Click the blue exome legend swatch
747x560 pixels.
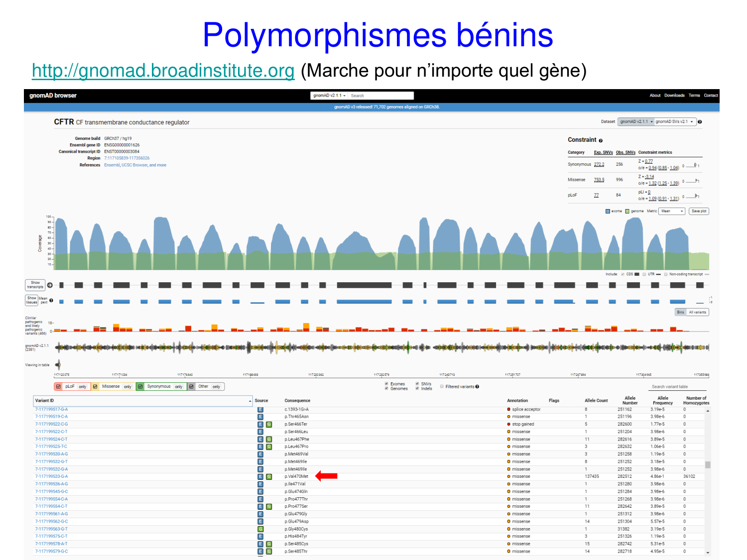coord(608,212)
